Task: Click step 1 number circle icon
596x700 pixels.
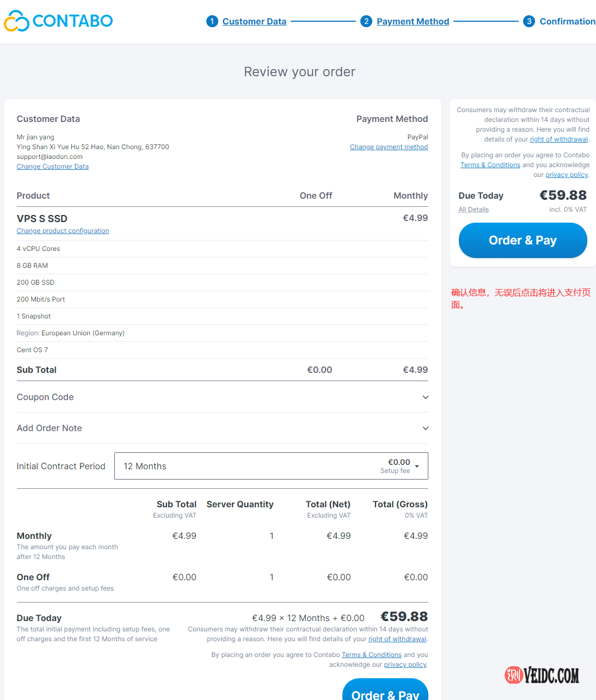Action: 212,21
